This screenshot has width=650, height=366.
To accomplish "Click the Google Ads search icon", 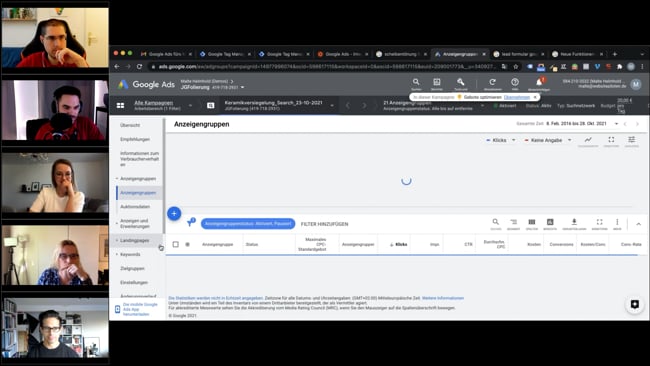I will tap(416, 82).
